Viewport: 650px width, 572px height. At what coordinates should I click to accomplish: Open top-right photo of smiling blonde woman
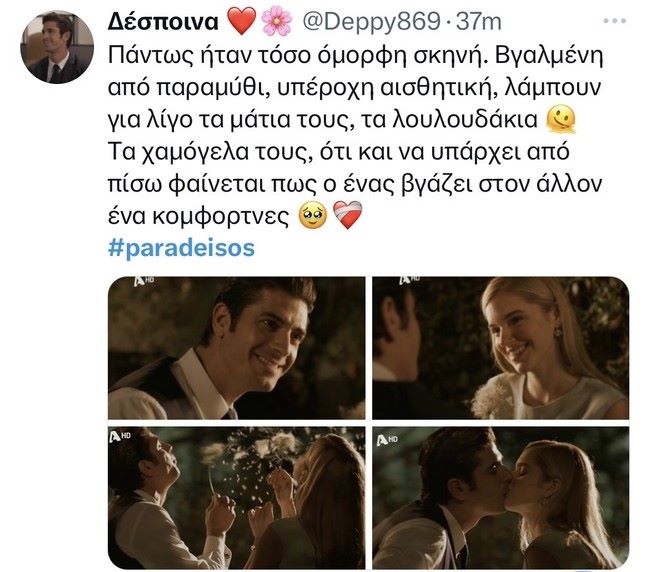(500, 348)
